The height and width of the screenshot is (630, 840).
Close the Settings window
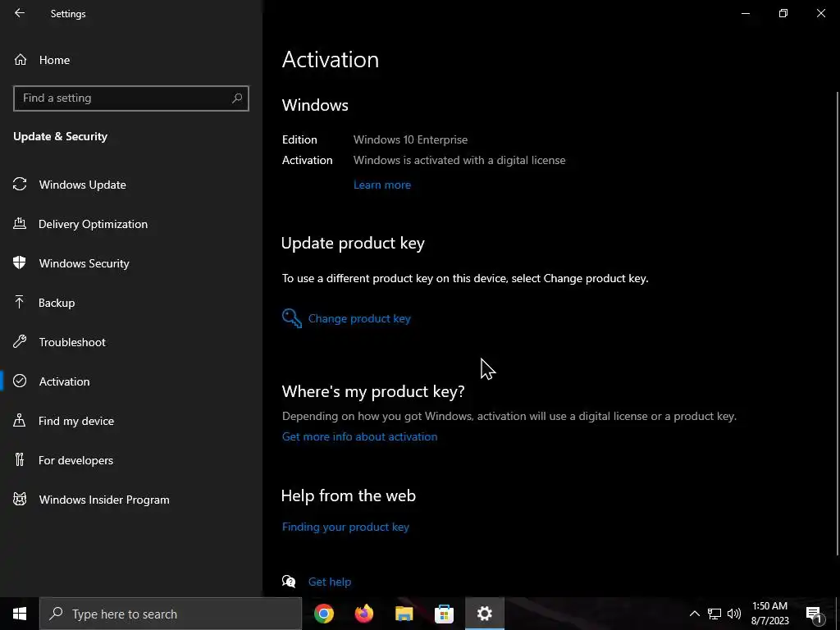tap(820, 13)
